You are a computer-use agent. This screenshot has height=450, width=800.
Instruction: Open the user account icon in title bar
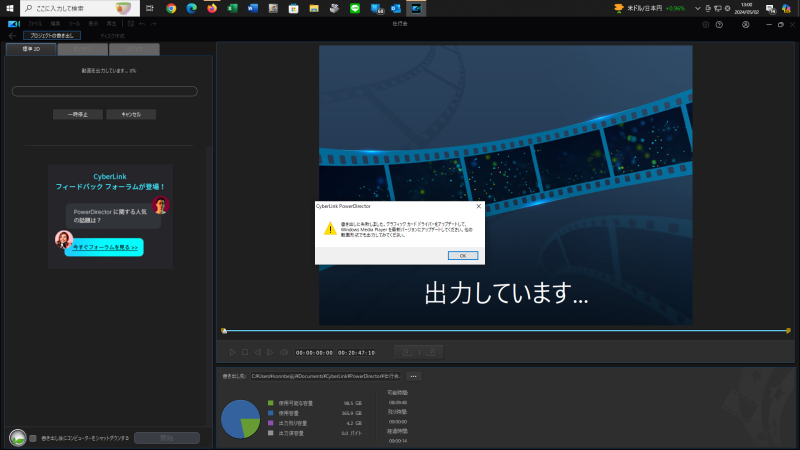click(x=745, y=24)
